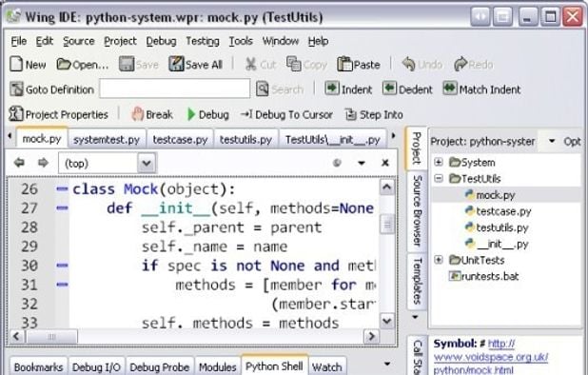Viewport: 588px width, 375px height.
Task: Switch to the systemtest.py tab
Action: 107,140
